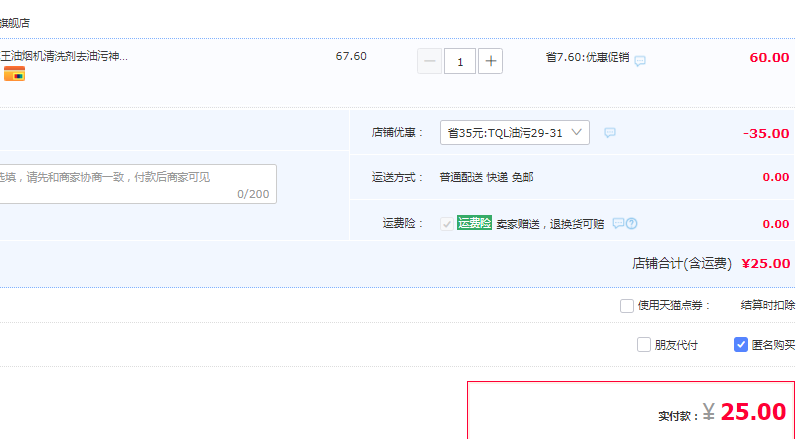Click the 旗舰店 shop name link
This screenshot has width=808, height=439.
tap(15, 23)
